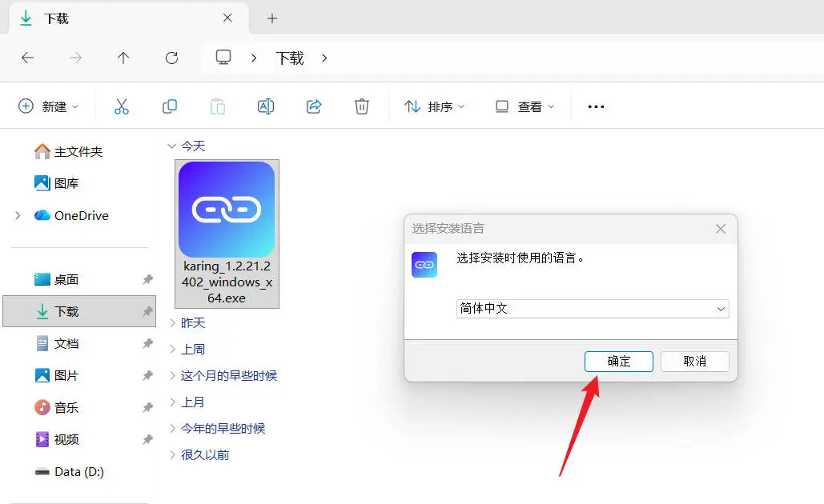This screenshot has height=504, width=824.
Task: Click the 下载 breadcrumb in address bar
Action: [x=290, y=58]
